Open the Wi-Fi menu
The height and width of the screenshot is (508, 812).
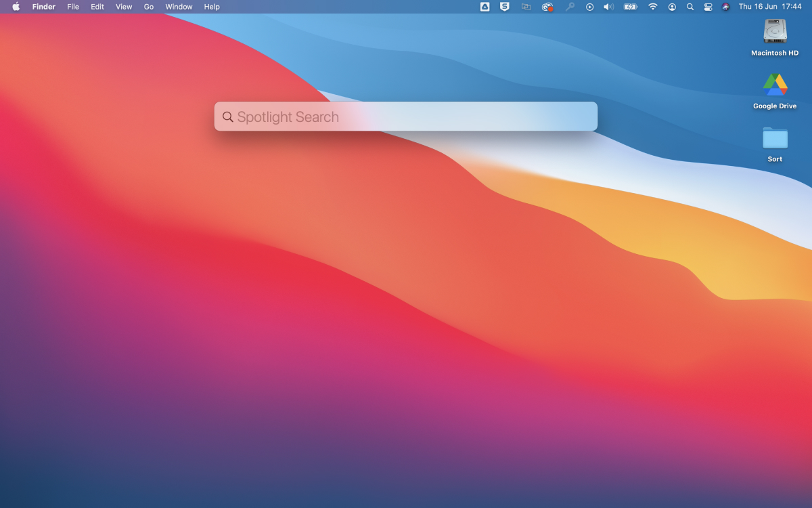coord(653,7)
